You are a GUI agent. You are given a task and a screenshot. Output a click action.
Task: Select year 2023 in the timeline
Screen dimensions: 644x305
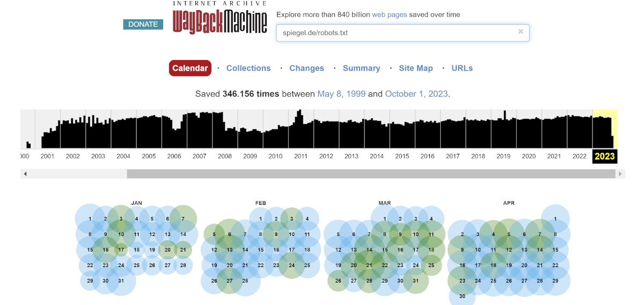tap(605, 156)
